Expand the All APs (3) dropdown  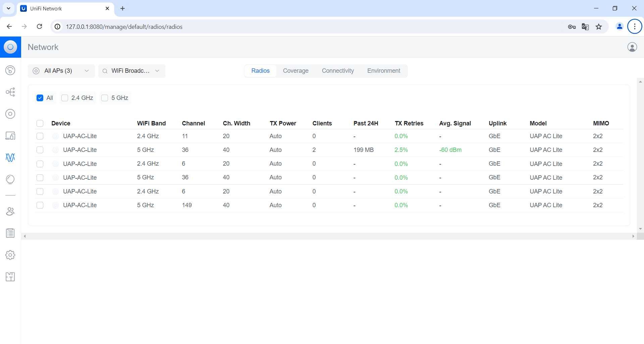pyautogui.click(x=61, y=71)
